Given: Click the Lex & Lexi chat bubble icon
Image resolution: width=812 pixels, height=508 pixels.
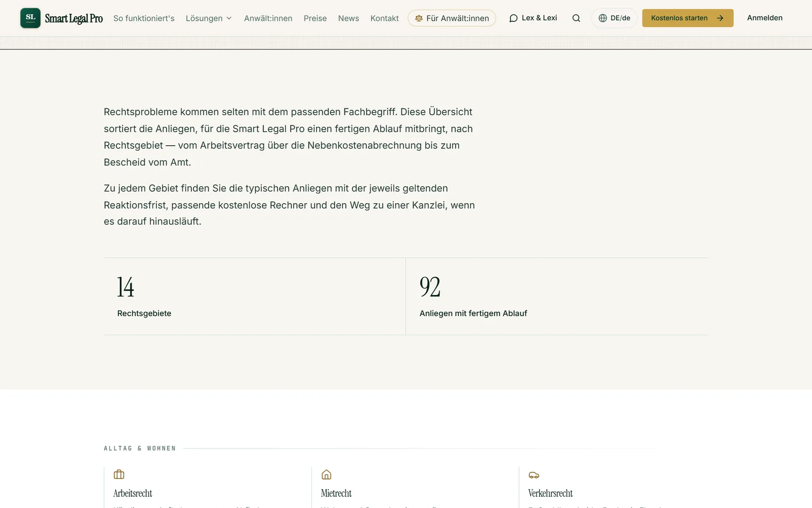Looking at the screenshot, I should [x=513, y=18].
